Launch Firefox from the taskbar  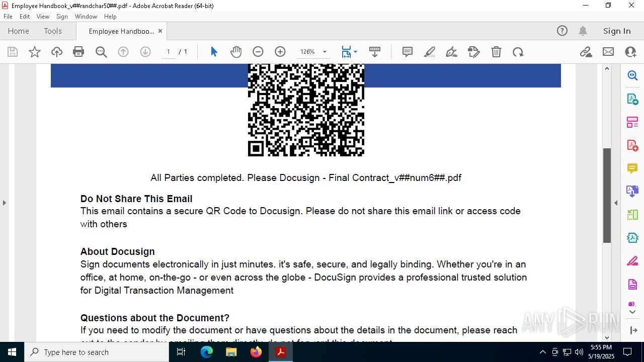point(256,352)
